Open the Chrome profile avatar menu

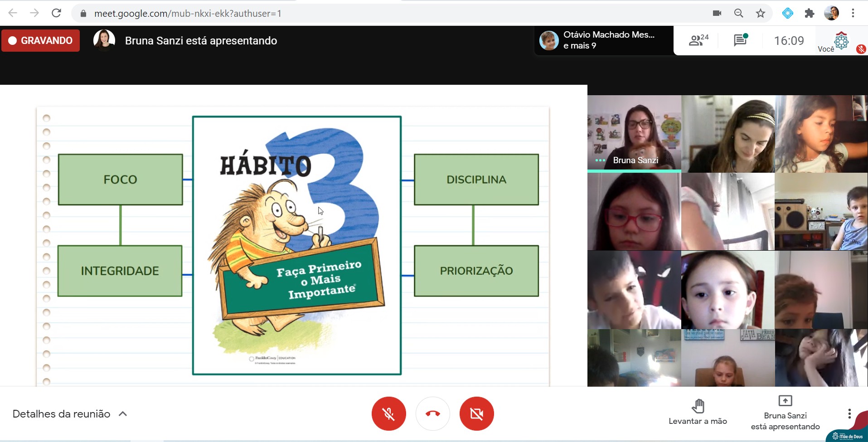point(831,13)
